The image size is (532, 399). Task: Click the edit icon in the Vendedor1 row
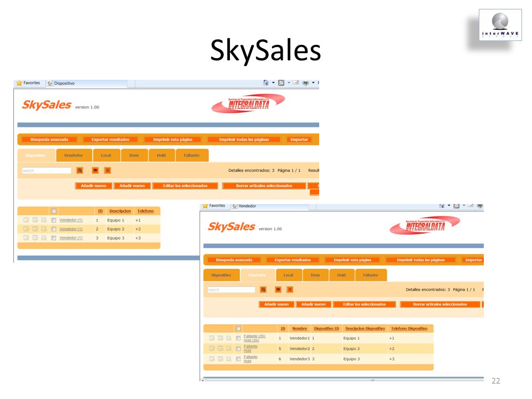pos(212,338)
